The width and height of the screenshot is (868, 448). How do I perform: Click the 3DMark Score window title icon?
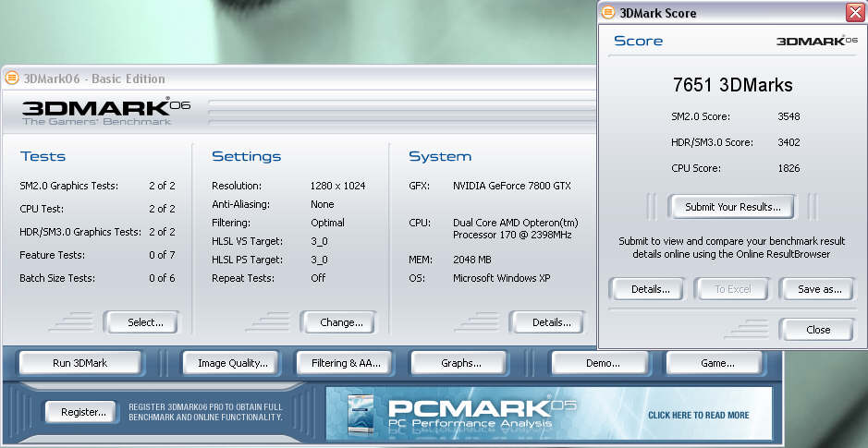click(608, 12)
